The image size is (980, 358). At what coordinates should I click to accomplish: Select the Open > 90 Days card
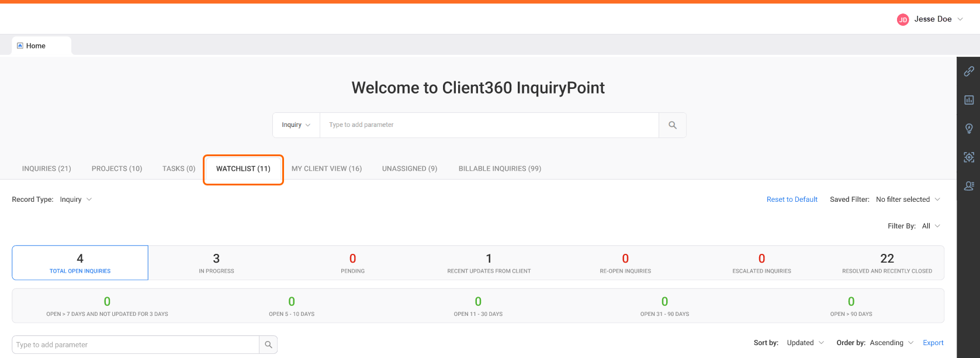pos(851,306)
